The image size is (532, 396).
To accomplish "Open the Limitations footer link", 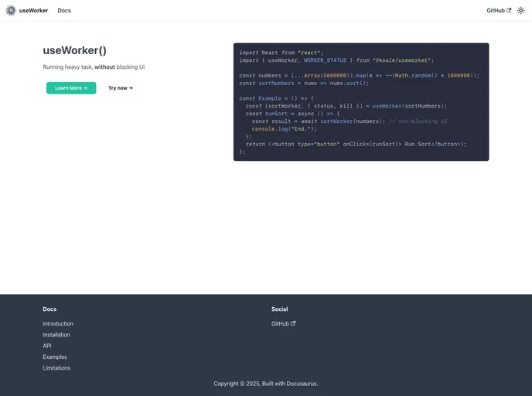I will pos(56,368).
